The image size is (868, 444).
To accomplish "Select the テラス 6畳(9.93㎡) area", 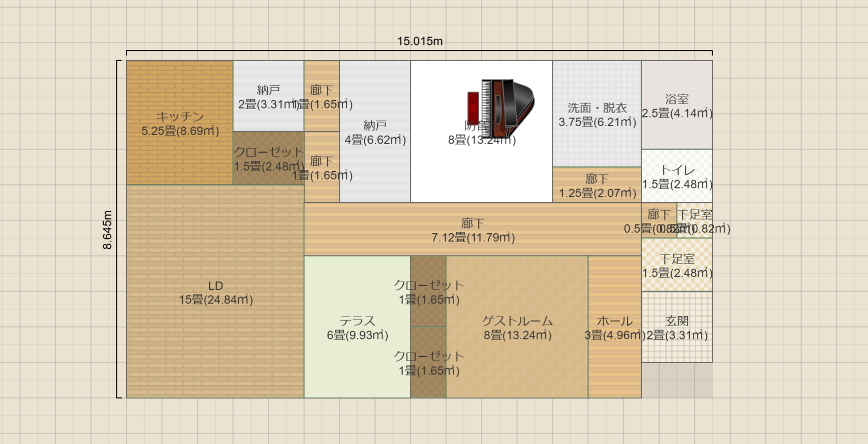I will pyautogui.click(x=357, y=327).
